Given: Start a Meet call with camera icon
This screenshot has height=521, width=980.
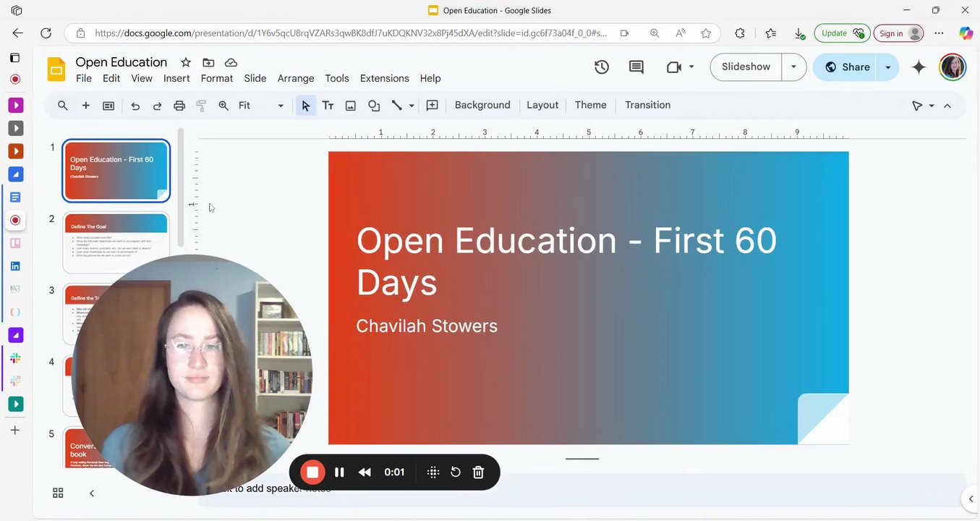Looking at the screenshot, I should click(673, 67).
